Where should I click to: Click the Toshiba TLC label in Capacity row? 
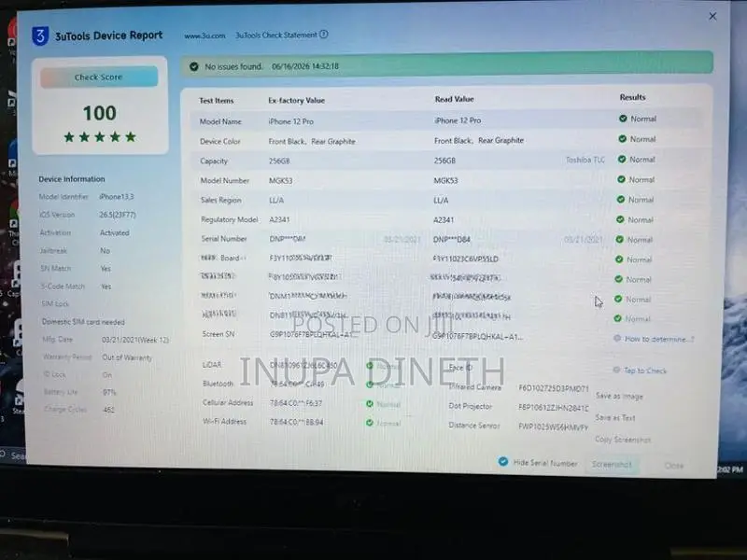click(585, 160)
